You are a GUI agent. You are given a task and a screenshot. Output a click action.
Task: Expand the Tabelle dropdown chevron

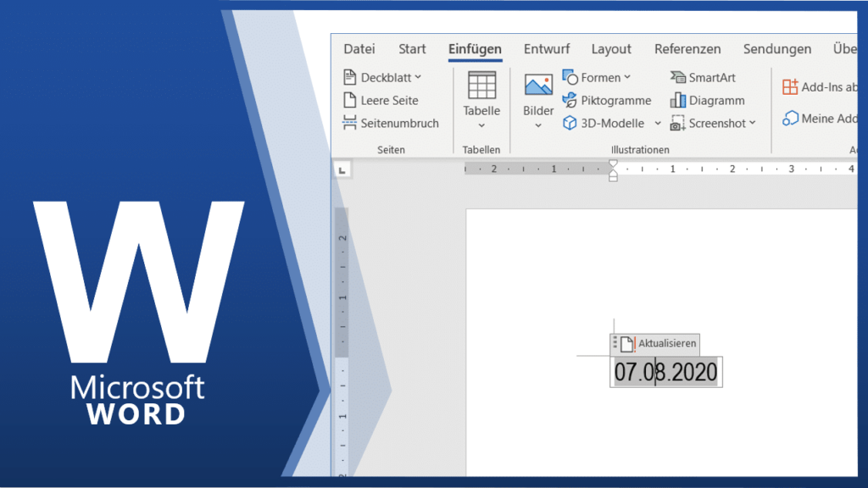pyautogui.click(x=481, y=125)
